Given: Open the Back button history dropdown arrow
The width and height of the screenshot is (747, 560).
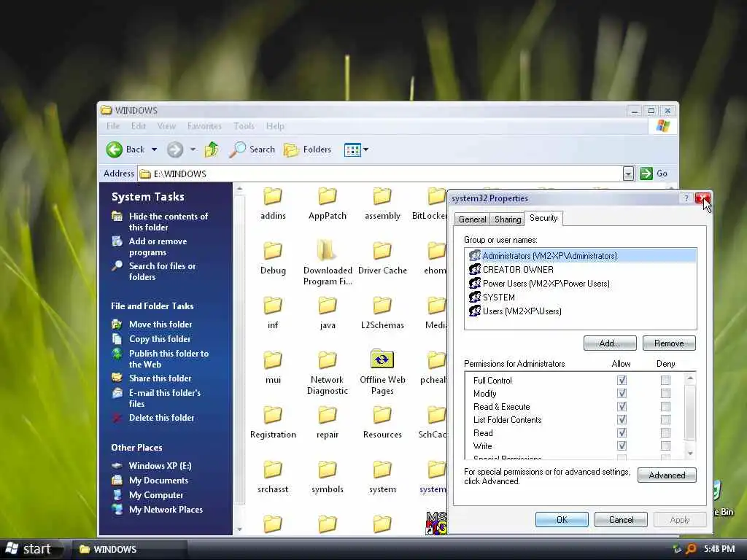Looking at the screenshot, I should point(155,149).
